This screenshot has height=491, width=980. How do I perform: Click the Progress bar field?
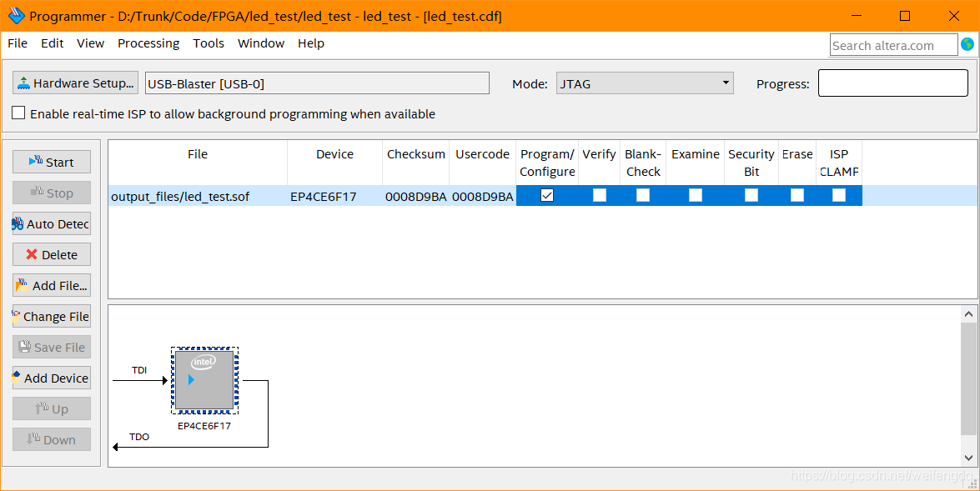pyautogui.click(x=893, y=83)
